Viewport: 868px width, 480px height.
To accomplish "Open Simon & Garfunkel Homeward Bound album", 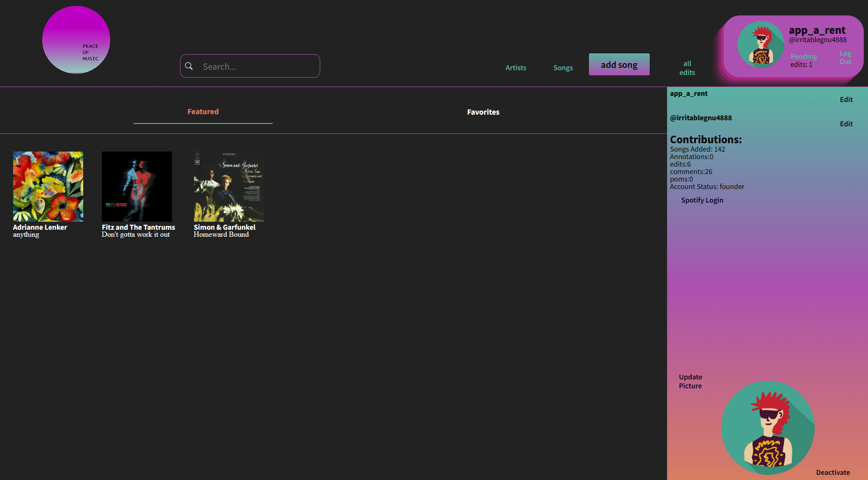I will [x=229, y=186].
